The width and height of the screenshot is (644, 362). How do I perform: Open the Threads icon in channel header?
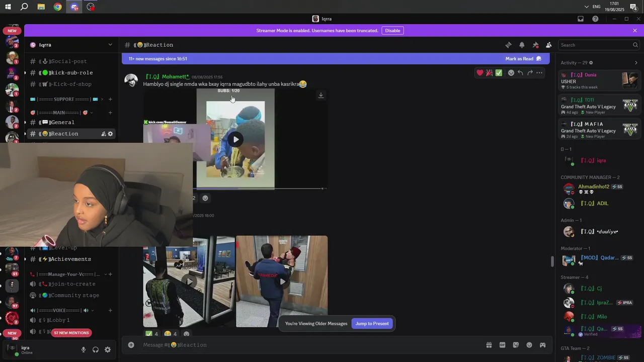tap(508, 45)
